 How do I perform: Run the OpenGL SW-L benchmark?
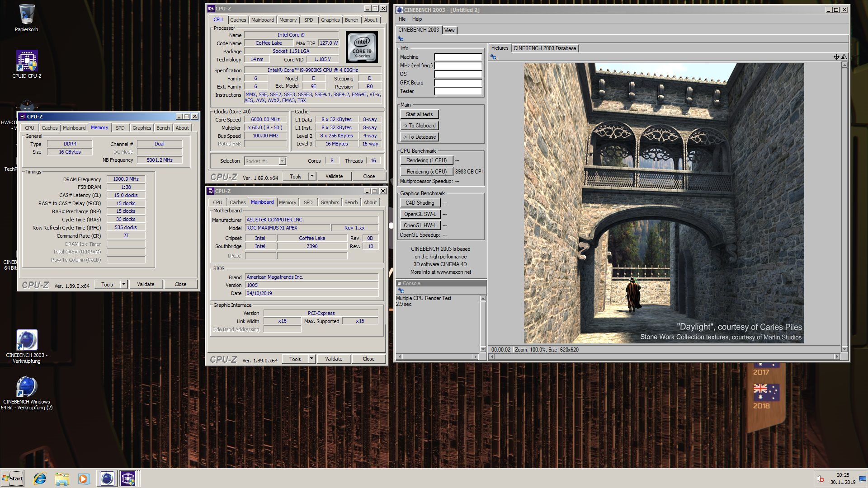420,214
